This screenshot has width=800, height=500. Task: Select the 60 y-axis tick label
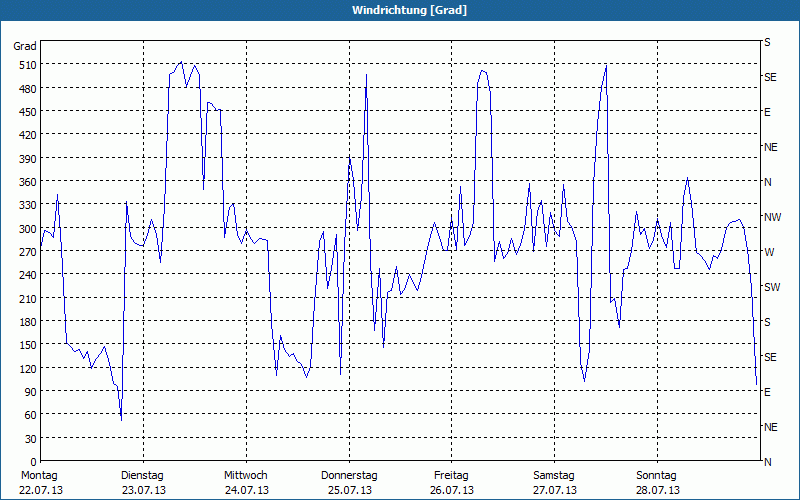click(30, 415)
